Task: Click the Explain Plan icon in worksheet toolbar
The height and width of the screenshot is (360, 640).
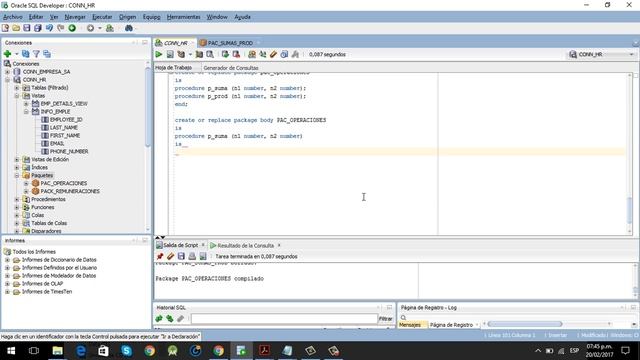Action: (181, 54)
